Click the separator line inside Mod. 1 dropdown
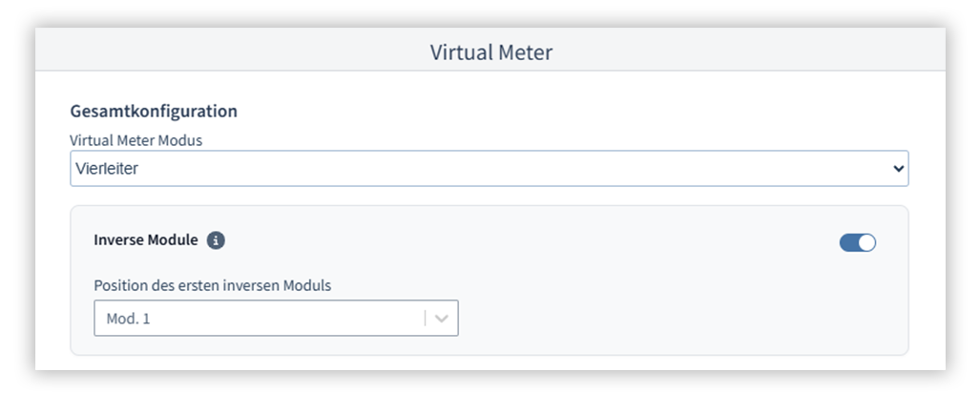The height and width of the screenshot is (394, 980). click(426, 319)
